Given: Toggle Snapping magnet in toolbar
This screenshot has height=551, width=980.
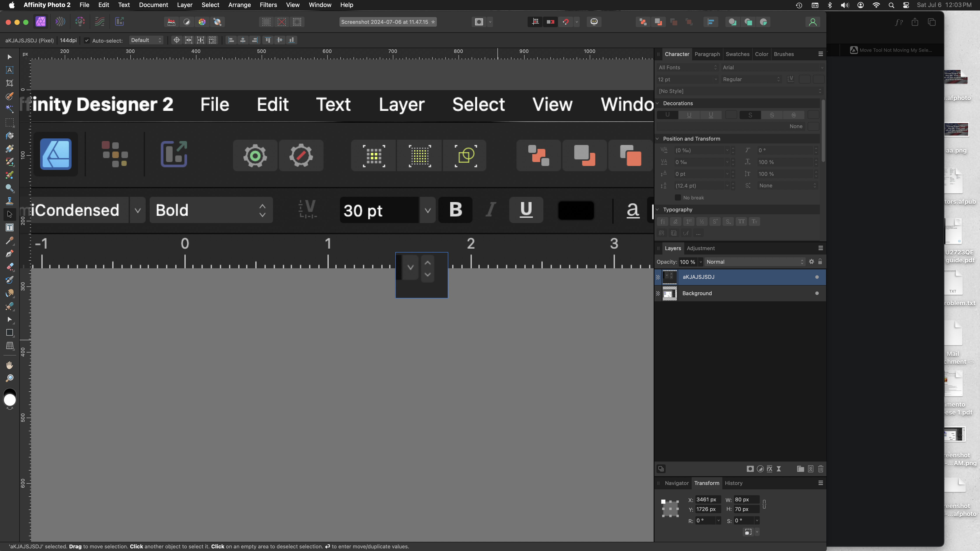Looking at the screenshot, I should click(x=566, y=22).
